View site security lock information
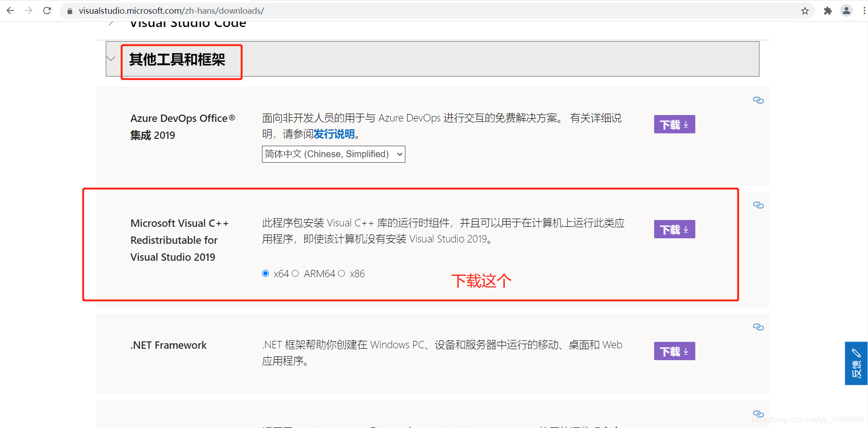The width and height of the screenshot is (868, 428). [x=70, y=11]
